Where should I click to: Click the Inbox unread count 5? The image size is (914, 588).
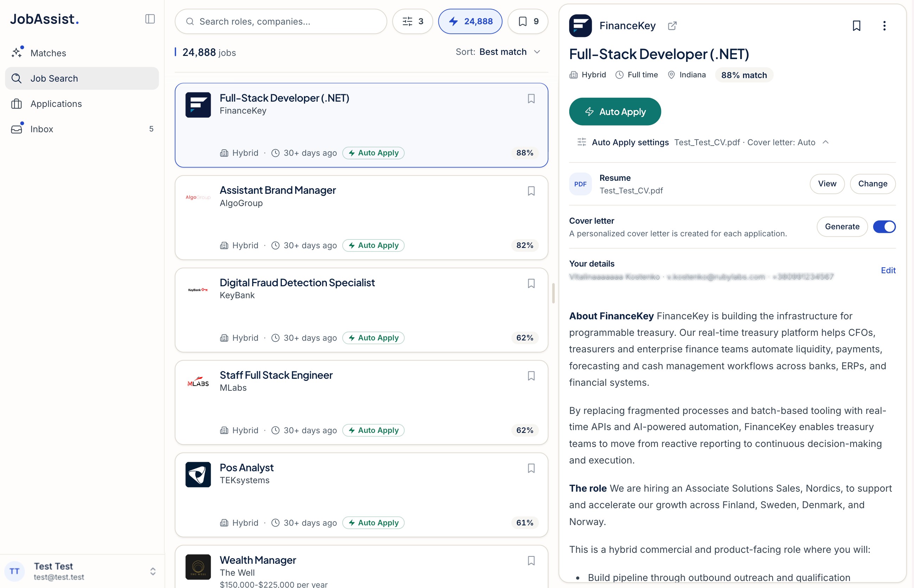click(151, 129)
